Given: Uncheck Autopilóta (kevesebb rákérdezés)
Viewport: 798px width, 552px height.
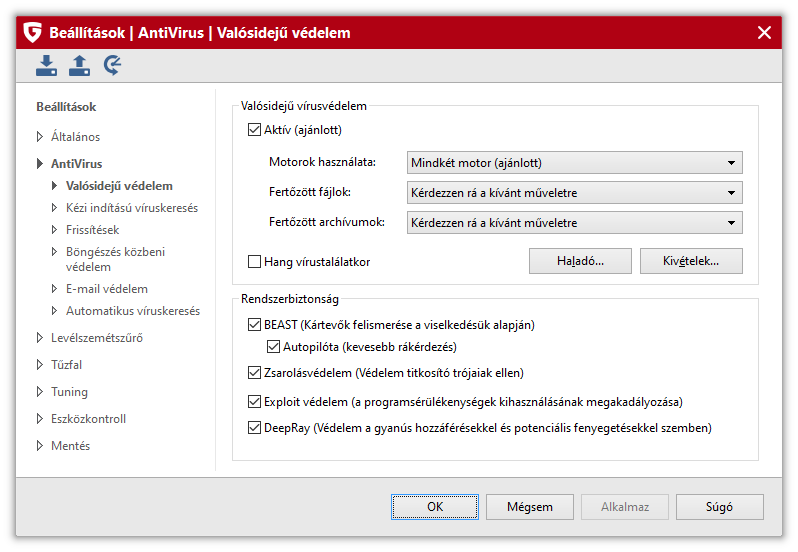Looking at the screenshot, I should (273, 346).
